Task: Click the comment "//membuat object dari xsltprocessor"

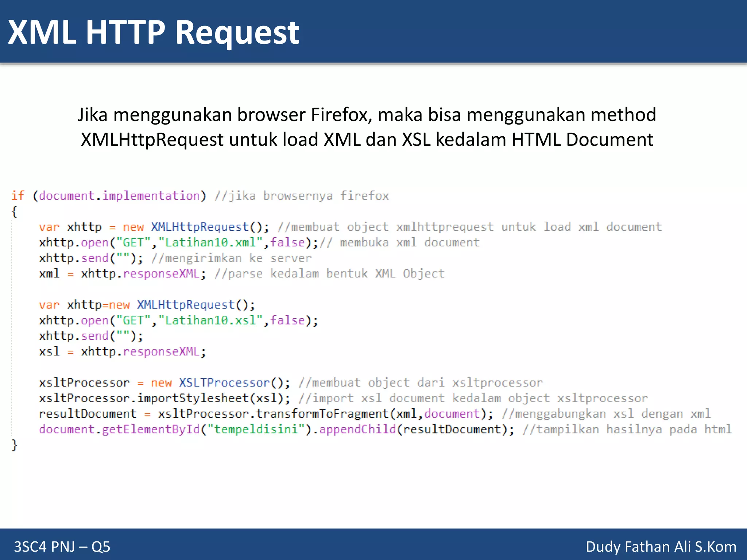Action: [421, 382]
